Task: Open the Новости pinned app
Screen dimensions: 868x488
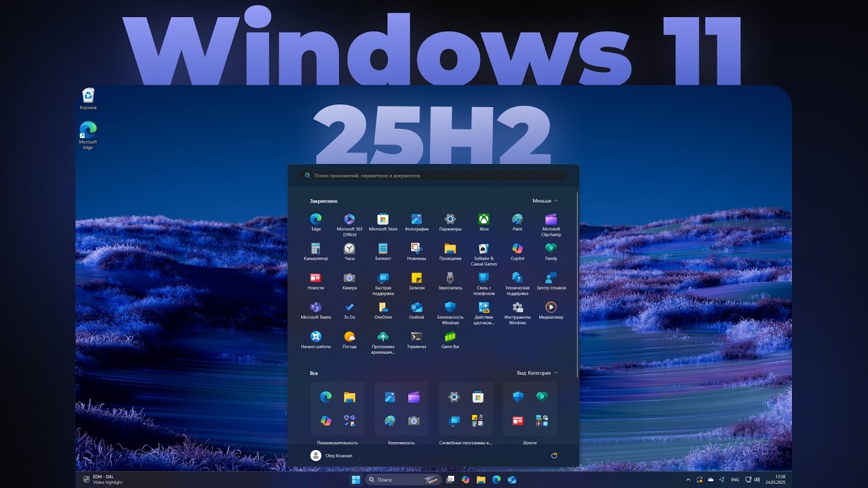Action: pos(315,281)
